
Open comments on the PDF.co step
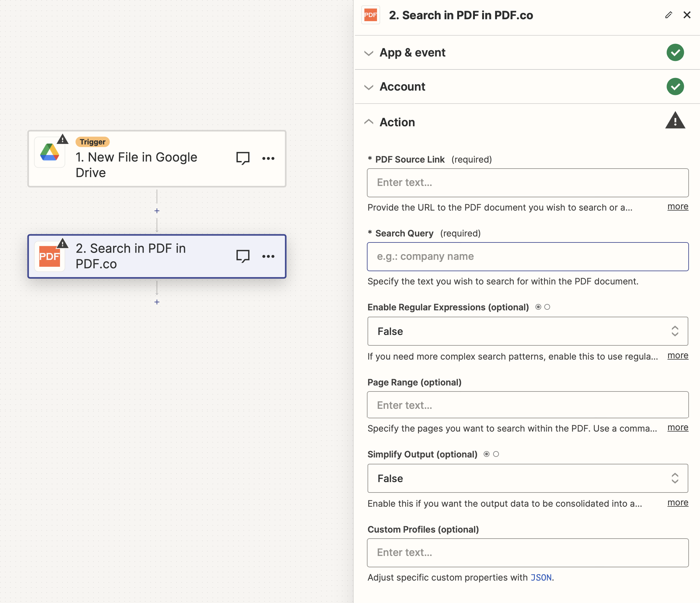242,256
